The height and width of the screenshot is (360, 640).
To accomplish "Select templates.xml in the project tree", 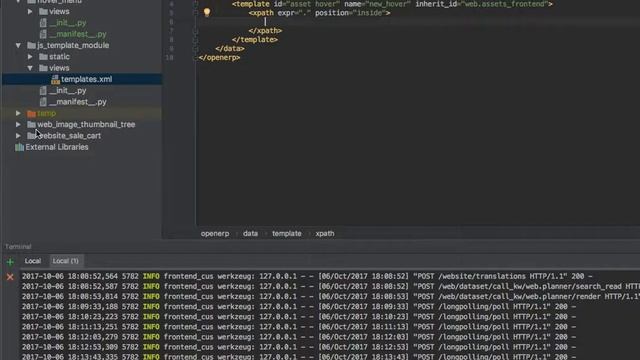I will pyautogui.click(x=87, y=79).
